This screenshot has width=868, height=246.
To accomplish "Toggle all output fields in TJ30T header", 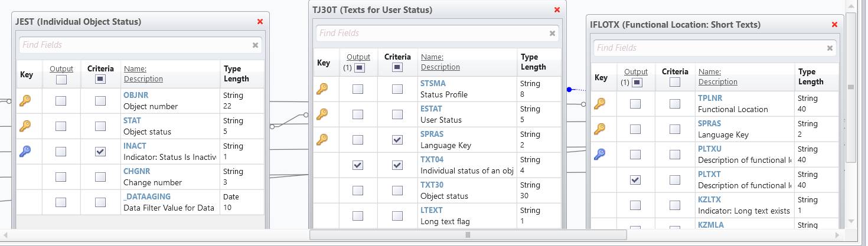I will (360, 68).
